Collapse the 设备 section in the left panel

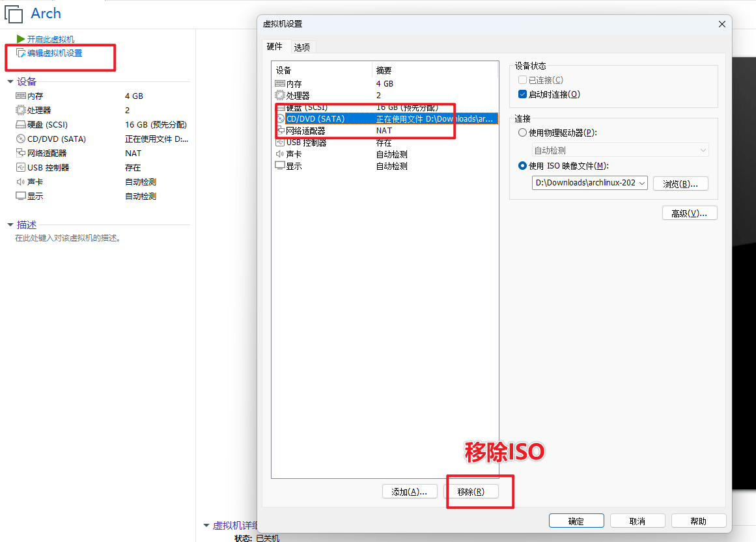tap(10, 82)
